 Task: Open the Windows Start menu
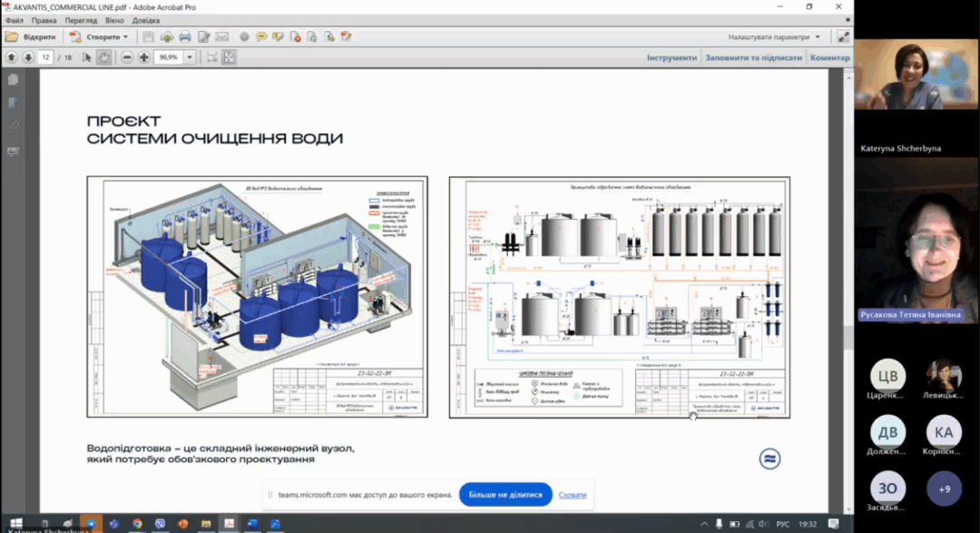click(15, 524)
